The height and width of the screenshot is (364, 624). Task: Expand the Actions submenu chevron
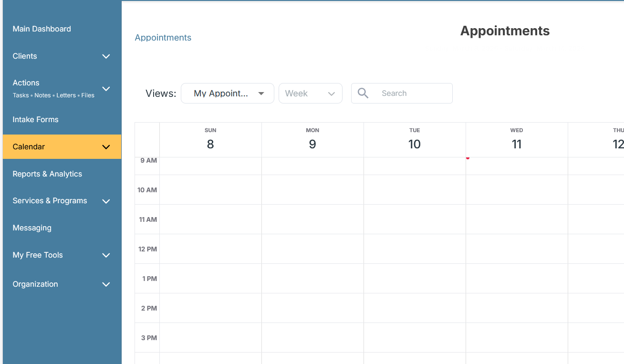click(x=106, y=89)
